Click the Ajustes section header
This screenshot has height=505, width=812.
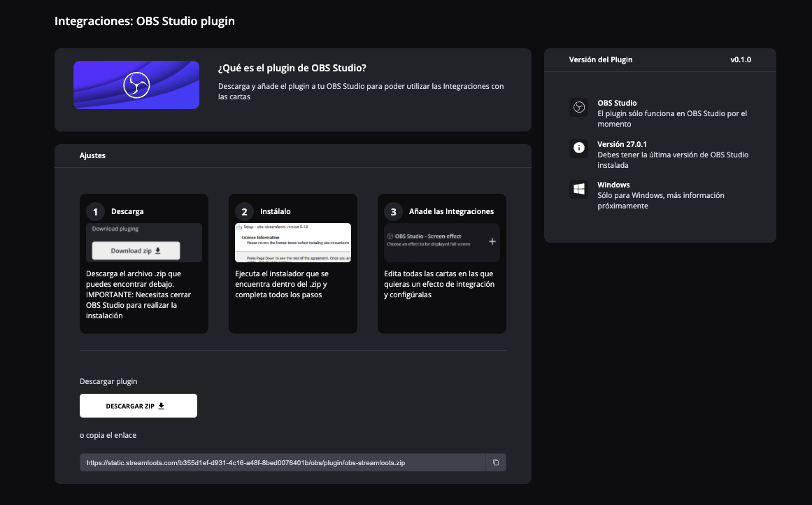pyautogui.click(x=93, y=155)
